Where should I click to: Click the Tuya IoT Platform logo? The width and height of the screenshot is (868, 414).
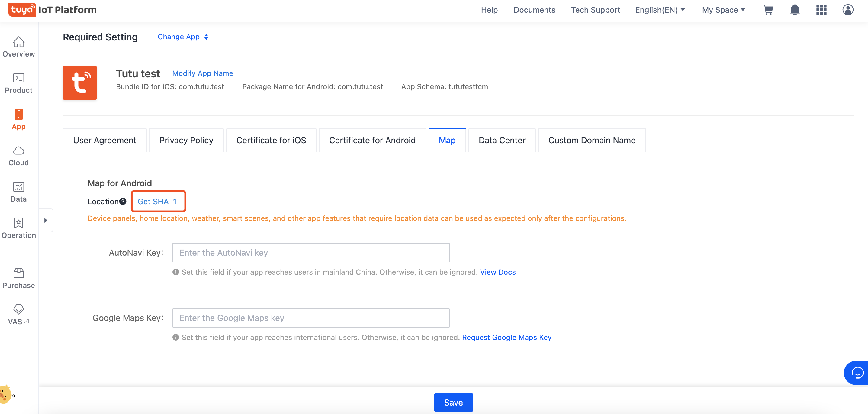coord(53,10)
